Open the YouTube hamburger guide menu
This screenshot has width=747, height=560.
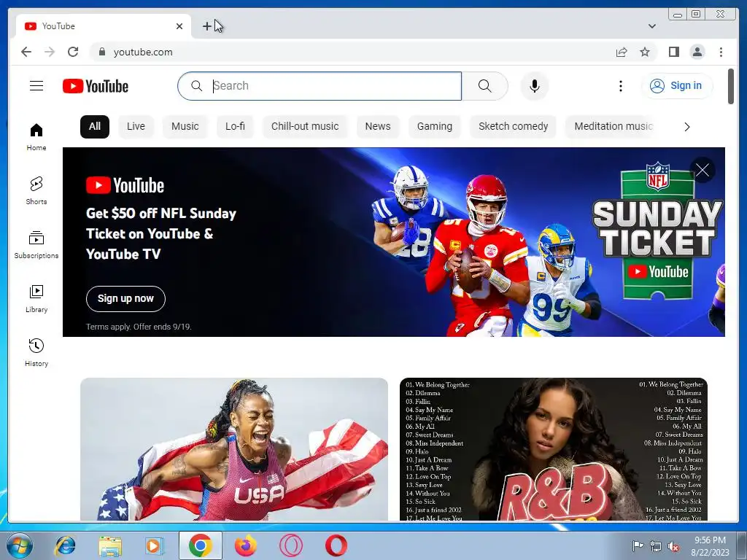point(36,86)
